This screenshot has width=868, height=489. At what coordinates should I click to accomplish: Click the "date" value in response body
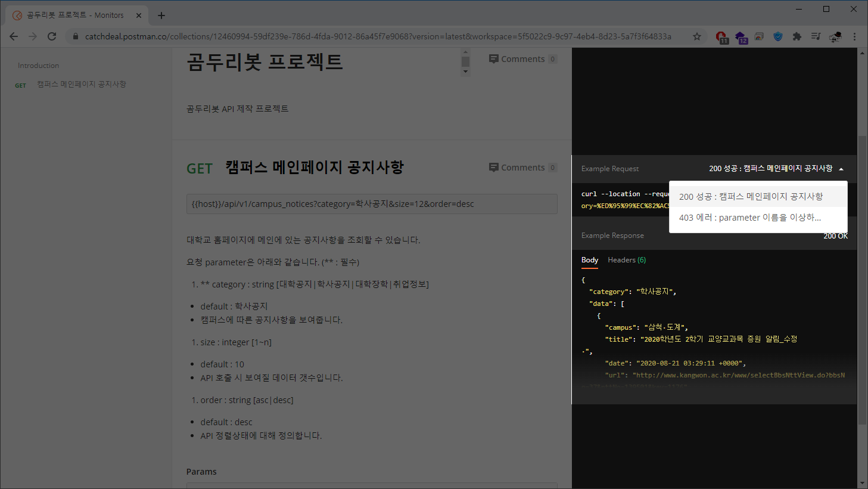tap(691, 363)
